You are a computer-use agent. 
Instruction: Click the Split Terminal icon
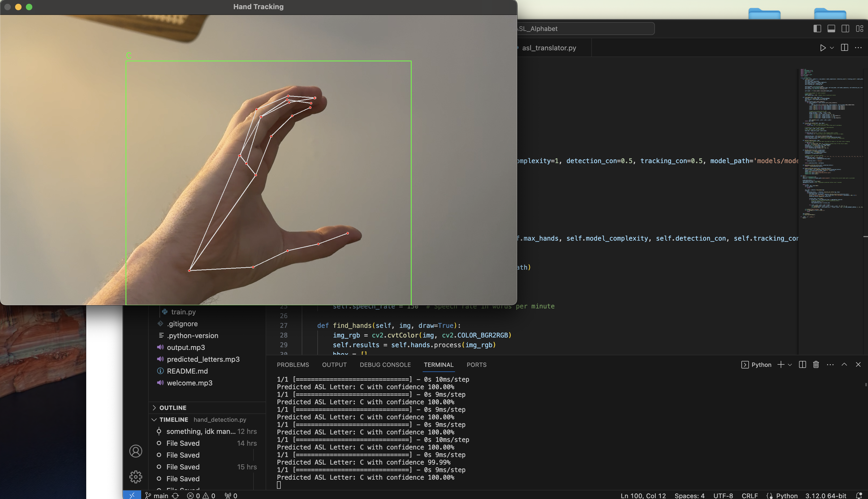tap(802, 365)
